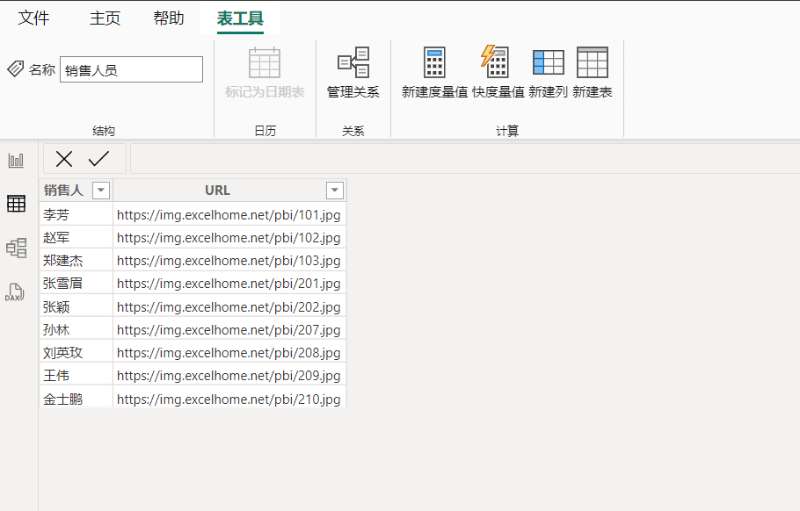The height and width of the screenshot is (511, 800).
Task: Select cell 刘英玫
Action: point(76,352)
